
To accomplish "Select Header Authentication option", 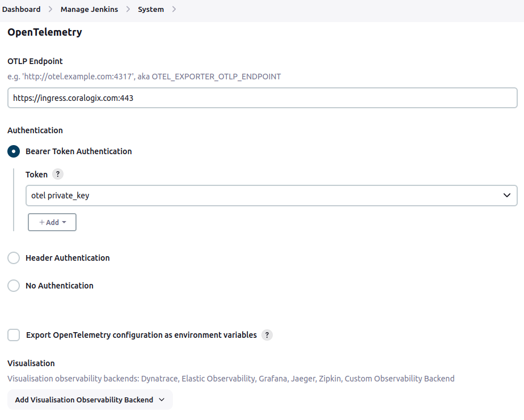I will tap(14, 258).
